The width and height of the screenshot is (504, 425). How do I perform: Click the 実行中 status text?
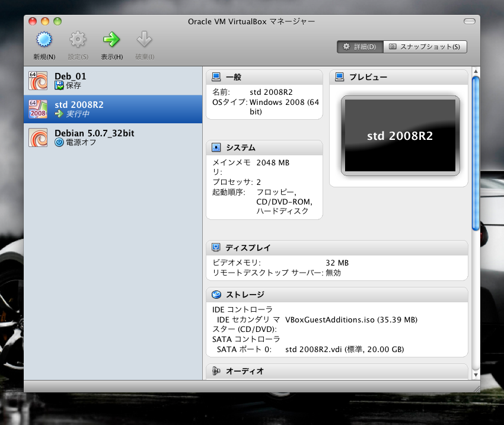pyautogui.click(x=78, y=114)
